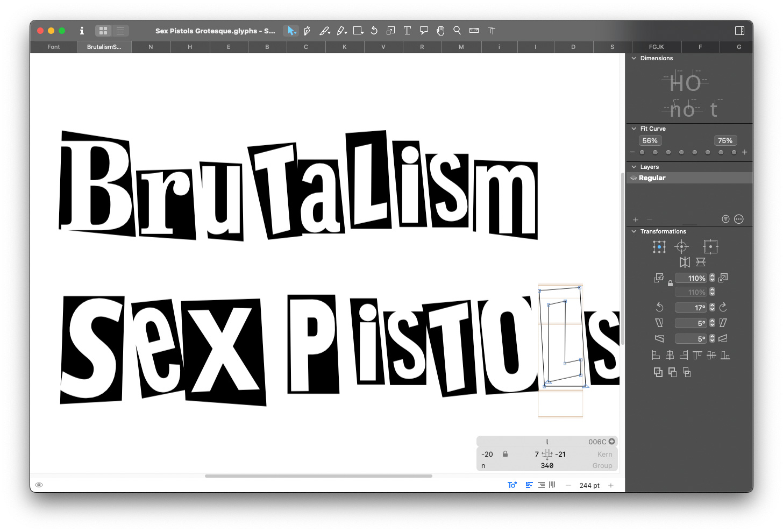Toggle the scale proportions lock
Screen dimensions: 783x532
tap(670, 283)
